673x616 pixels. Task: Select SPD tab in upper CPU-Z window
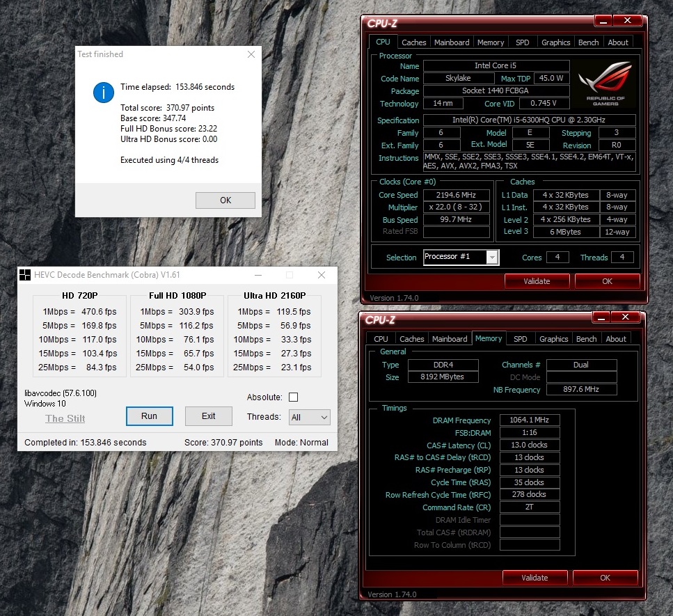522,42
